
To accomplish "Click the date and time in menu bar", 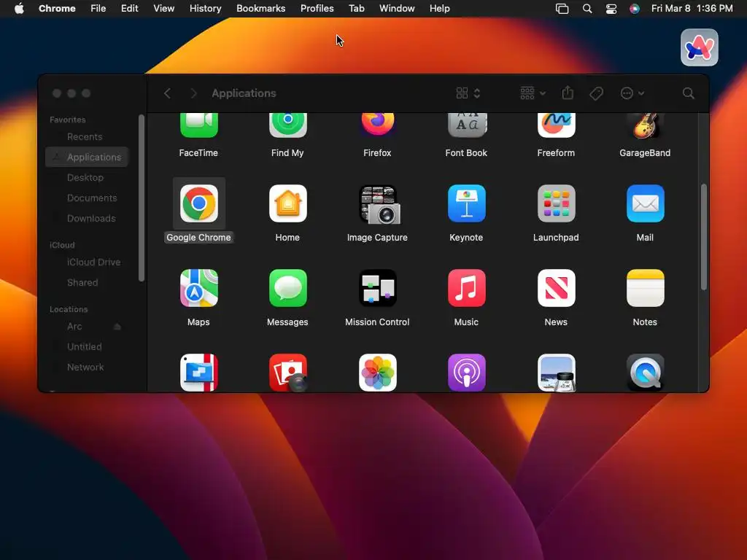I will [x=692, y=9].
